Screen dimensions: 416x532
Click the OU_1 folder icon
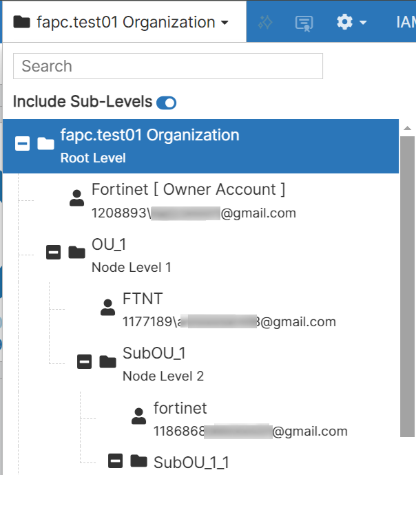(76, 253)
